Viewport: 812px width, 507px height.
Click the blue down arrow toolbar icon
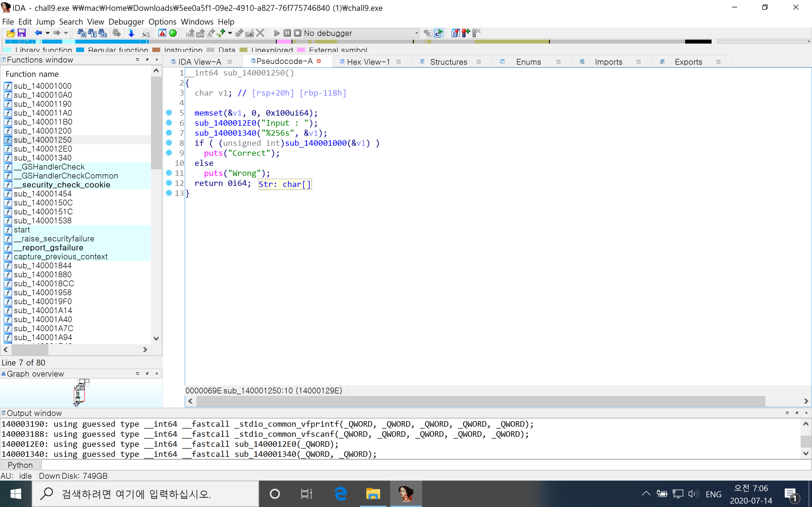[x=131, y=33]
